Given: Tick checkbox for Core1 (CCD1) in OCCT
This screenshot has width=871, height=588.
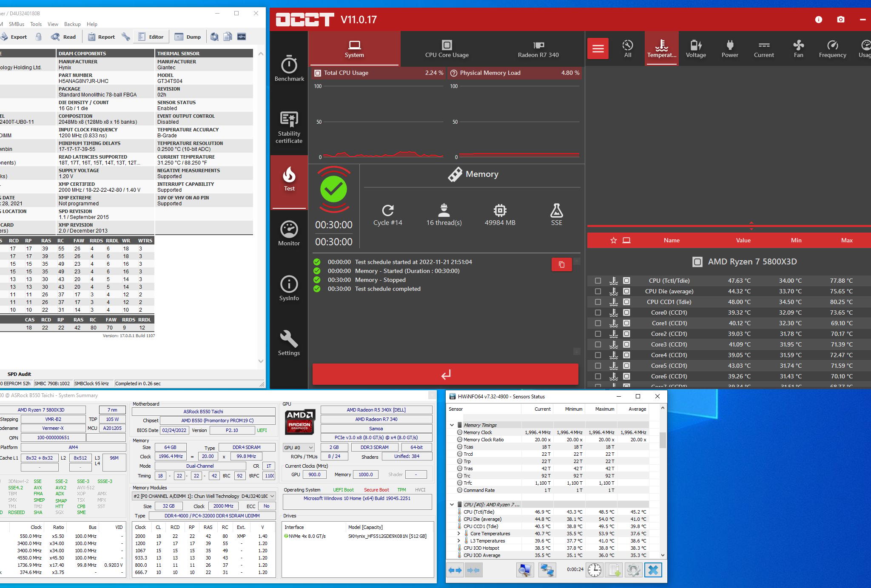Looking at the screenshot, I should (x=598, y=323).
